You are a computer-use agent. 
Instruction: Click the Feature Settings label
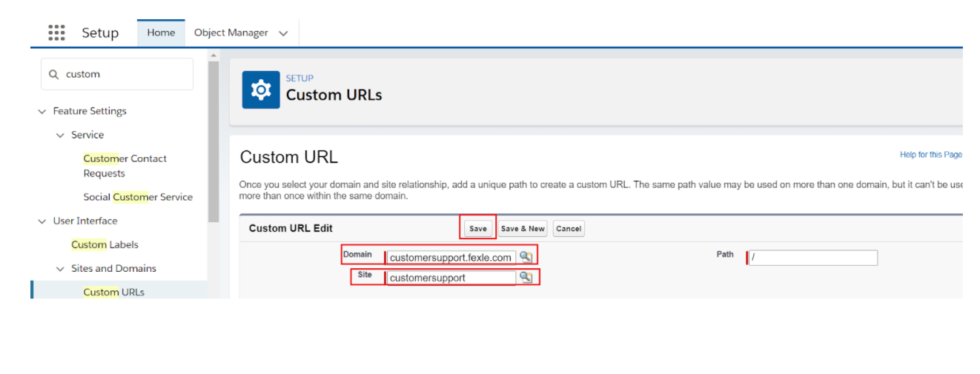[90, 111]
